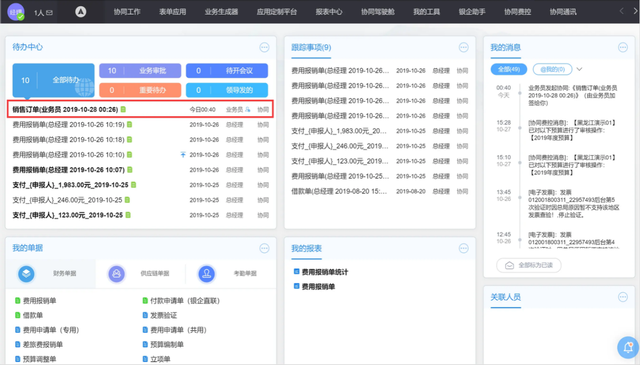Open the 费用报销单统计 report
This screenshot has height=365, width=640.
(x=325, y=272)
